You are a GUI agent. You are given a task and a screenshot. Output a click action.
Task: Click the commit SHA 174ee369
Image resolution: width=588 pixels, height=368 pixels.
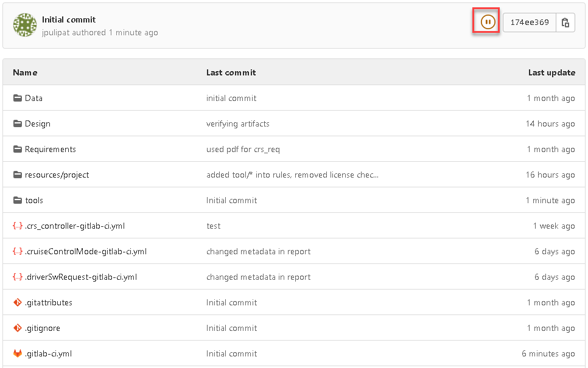529,22
